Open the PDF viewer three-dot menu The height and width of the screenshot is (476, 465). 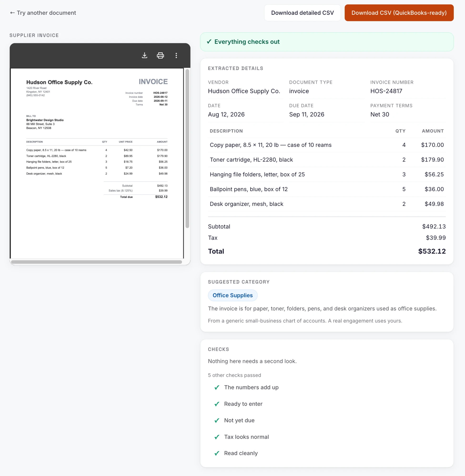point(176,55)
